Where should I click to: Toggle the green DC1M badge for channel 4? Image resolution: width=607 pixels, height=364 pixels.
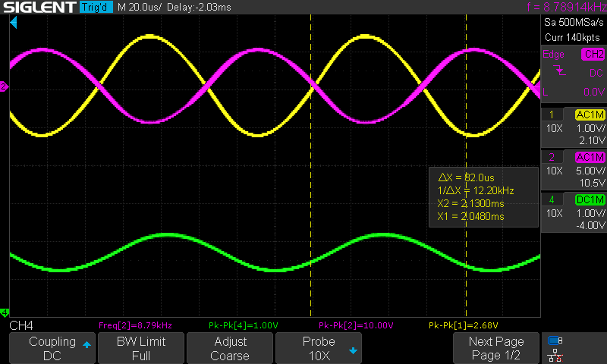click(x=590, y=199)
